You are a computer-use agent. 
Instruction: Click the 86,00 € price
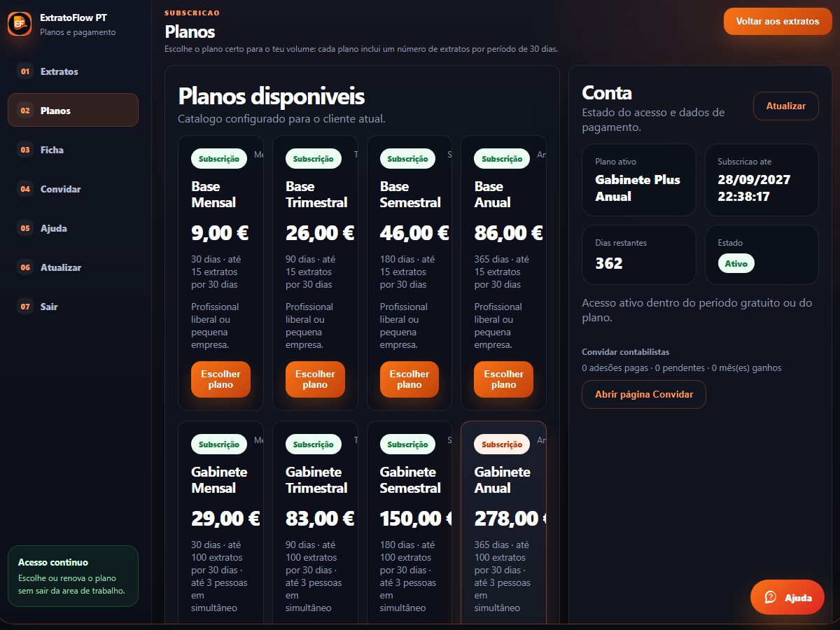point(509,233)
